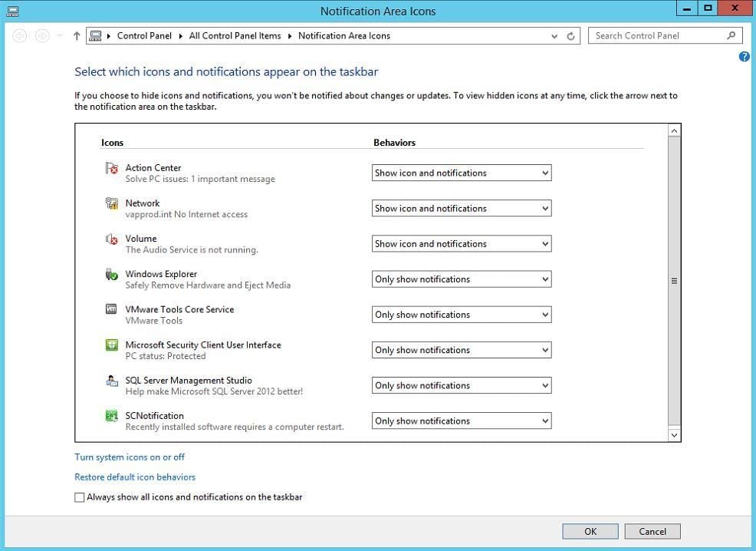Open SCNotification behavior dropdown

(x=462, y=421)
